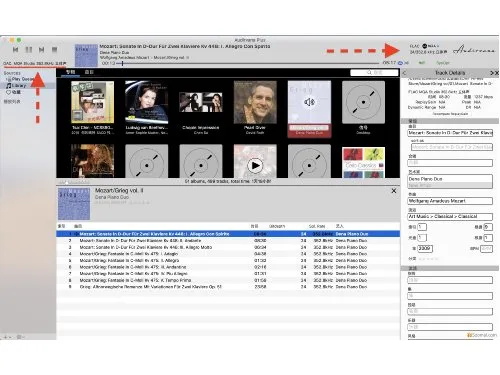The width and height of the screenshot is (500, 375).
Task: Click the Track Details expand arrows icon
Action: tap(494, 73)
